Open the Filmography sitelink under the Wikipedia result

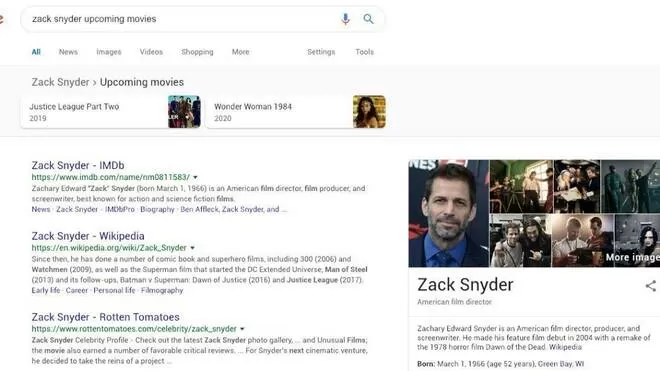[162, 291]
